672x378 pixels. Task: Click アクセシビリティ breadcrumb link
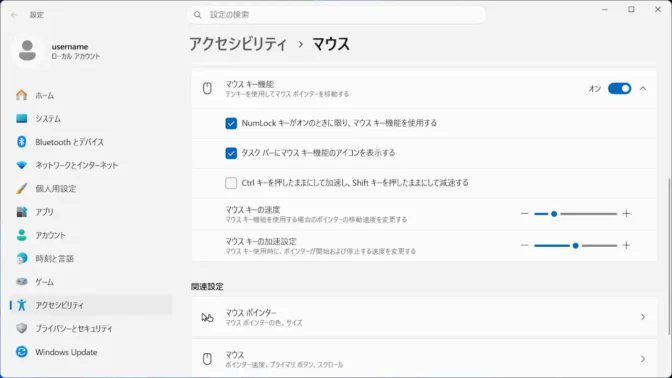[x=238, y=44]
